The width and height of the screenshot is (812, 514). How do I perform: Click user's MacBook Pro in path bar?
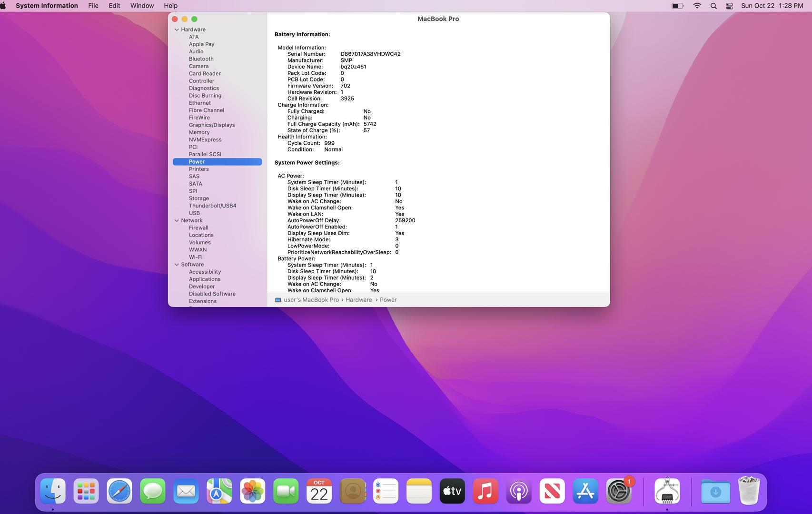click(x=311, y=300)
